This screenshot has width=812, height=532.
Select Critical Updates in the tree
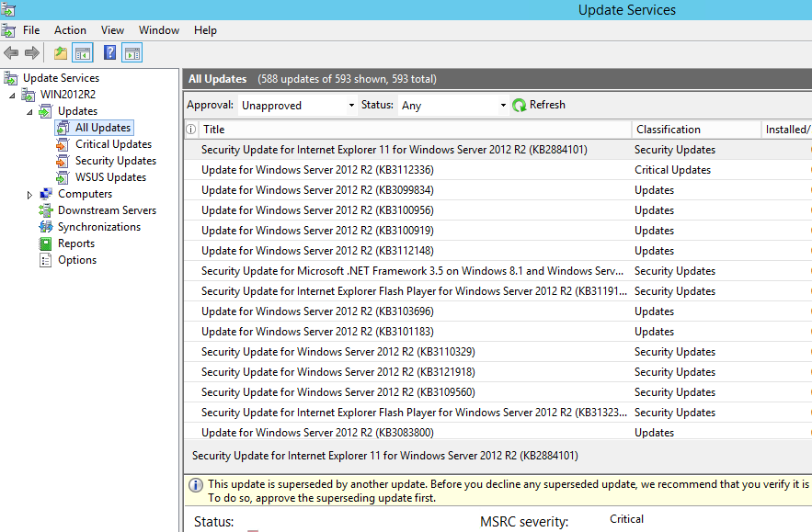(x=113, y=144)
